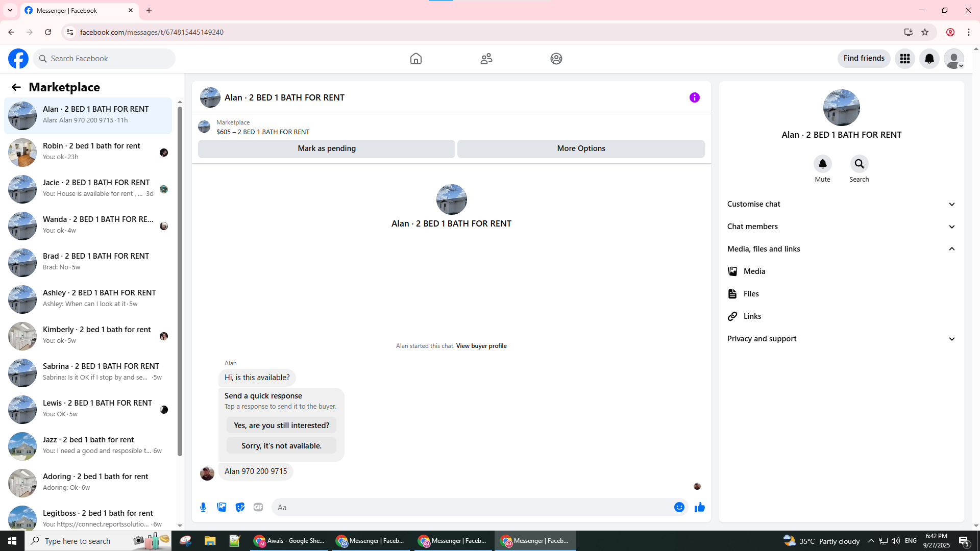Screen dimensions: 980x551
Task: Click the voice clip microphone icon
Action: 203,507
